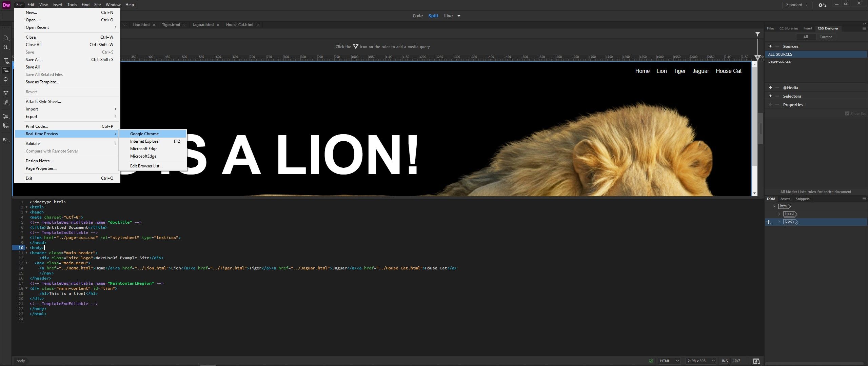Switch to the Tiger.html tab
Viewport: 868px width, 366px height.
tap(171, 25)
